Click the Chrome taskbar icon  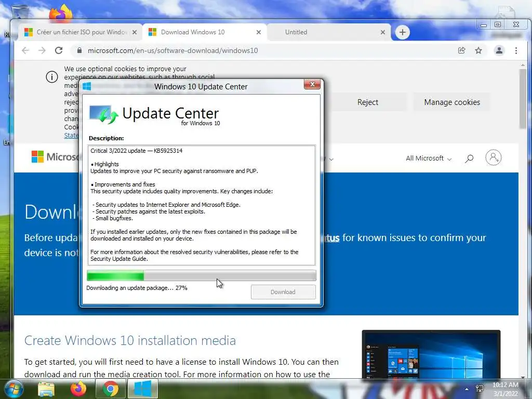click(x=111, y=389)
